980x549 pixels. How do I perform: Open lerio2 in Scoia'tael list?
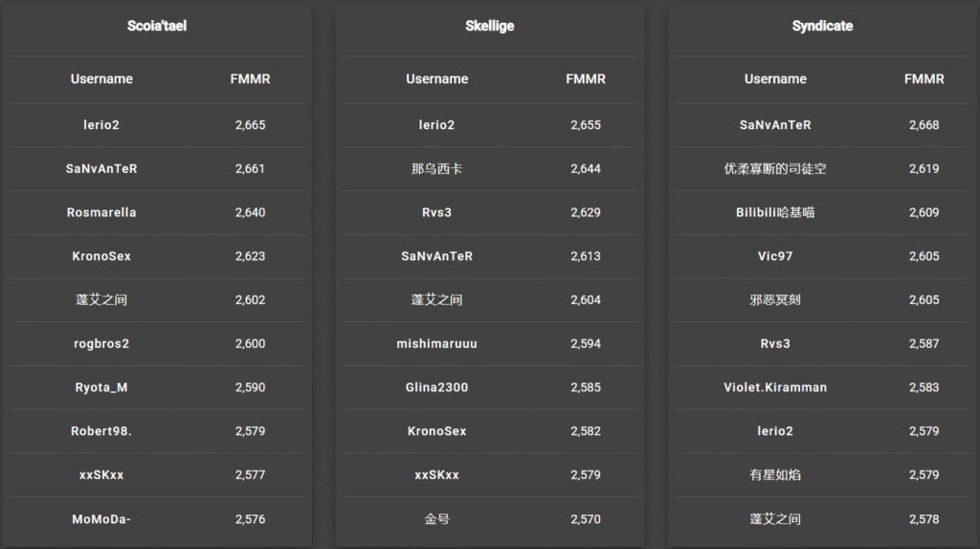click(x=101, y=125)
